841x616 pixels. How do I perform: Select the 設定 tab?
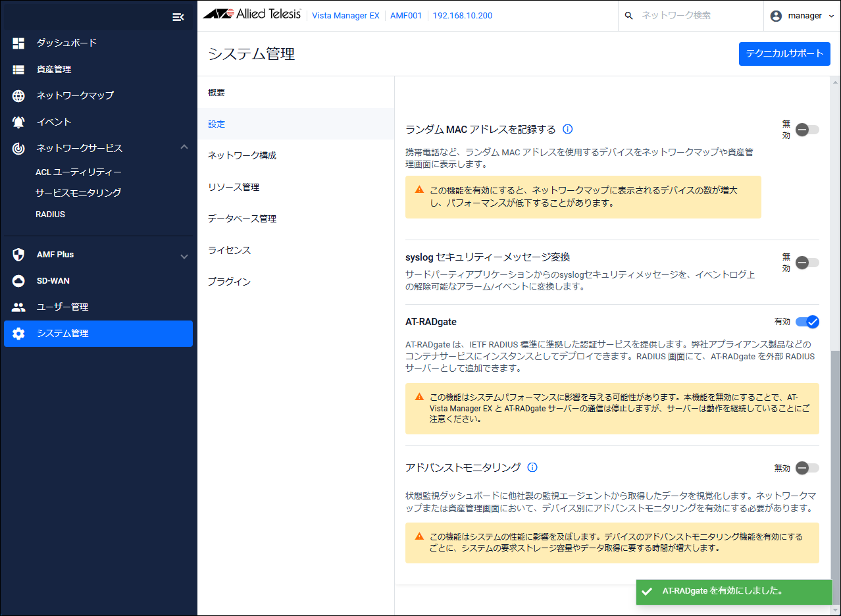tap(295, 124)
